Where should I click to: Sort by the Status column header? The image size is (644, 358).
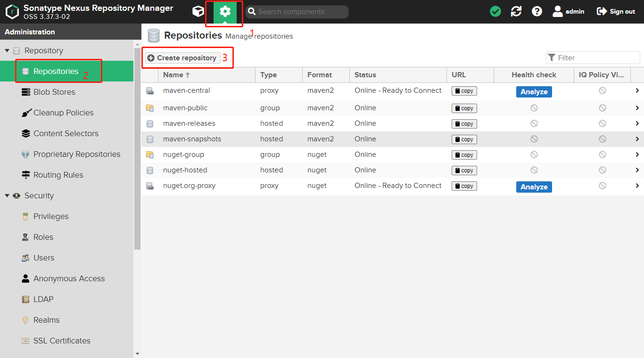click(398, 75)
